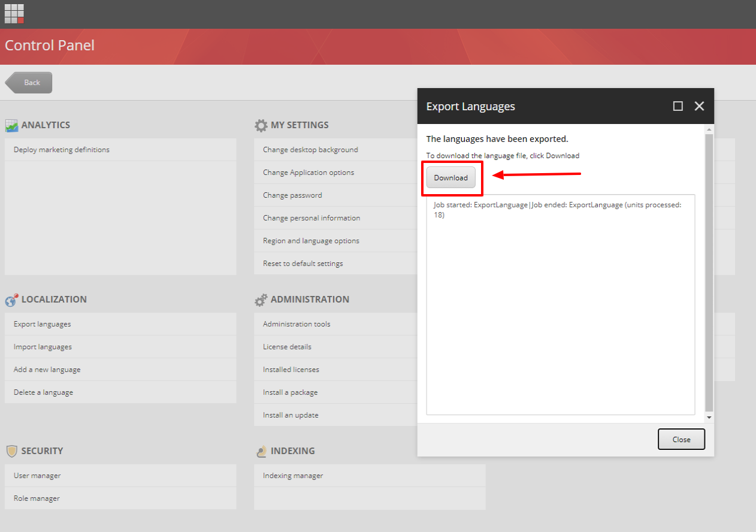Click the Indexing section icon
Screen dimensions: 756x532
(x=262, y=451)
